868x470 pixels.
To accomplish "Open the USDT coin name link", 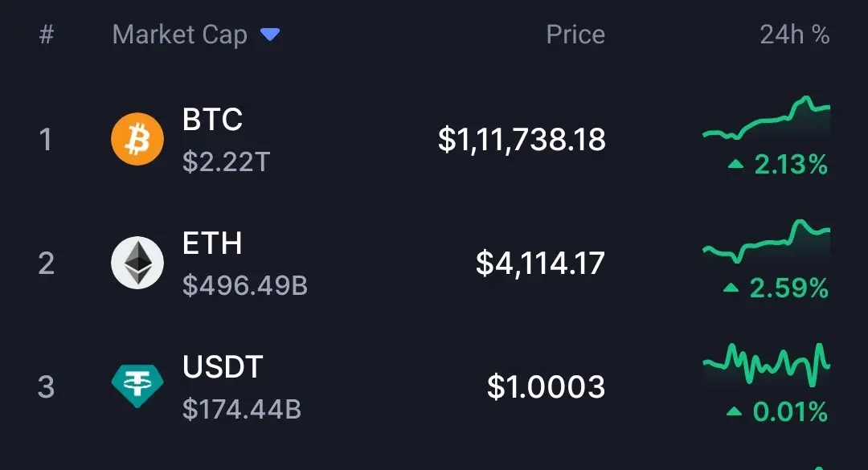I will [x=223, y=367].
